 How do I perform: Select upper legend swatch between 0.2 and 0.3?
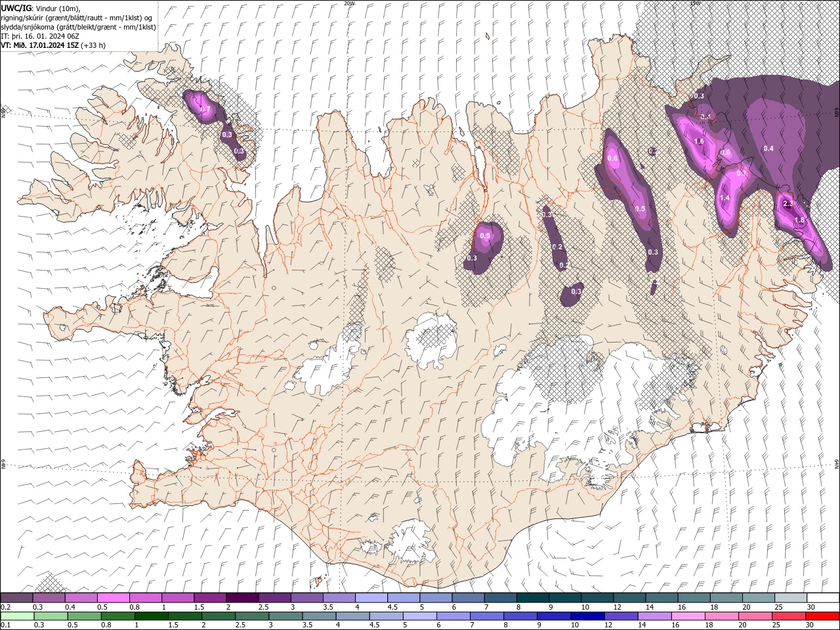click(x=16, y=598)
